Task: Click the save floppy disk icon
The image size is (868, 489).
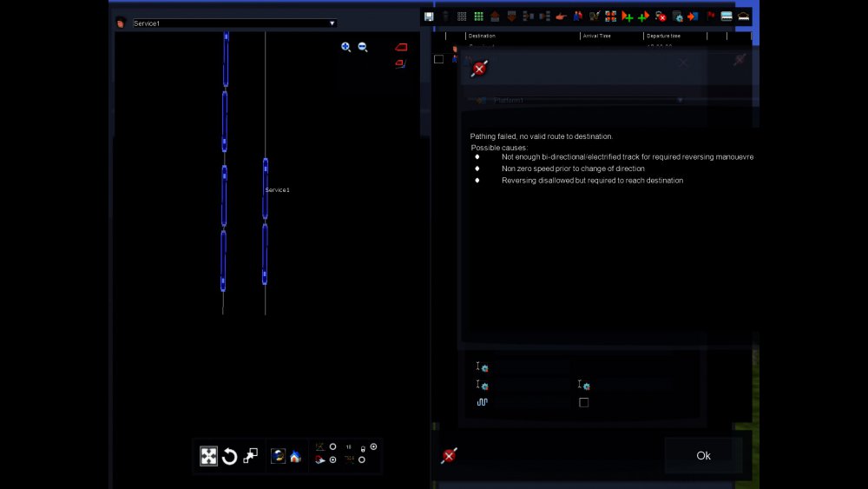Action: point(429,17)
